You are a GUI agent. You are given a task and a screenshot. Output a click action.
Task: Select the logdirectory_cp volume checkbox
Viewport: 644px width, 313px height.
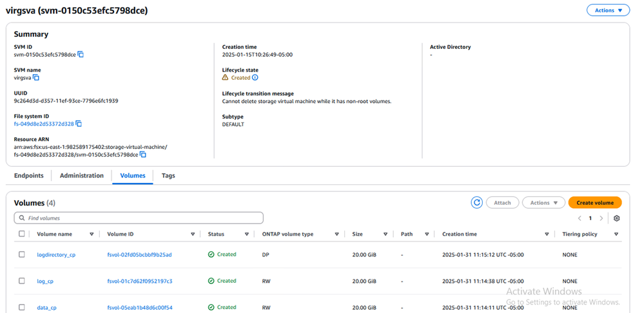click(x=22, y=254)
